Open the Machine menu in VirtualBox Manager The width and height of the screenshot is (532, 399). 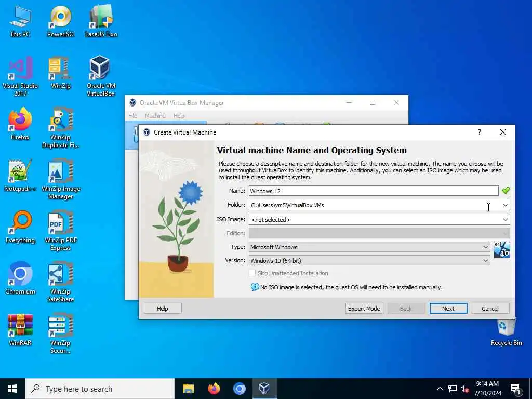(x=155, y=116)
